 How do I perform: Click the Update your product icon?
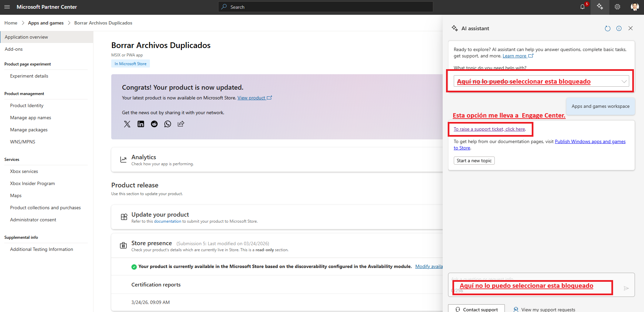124,217
